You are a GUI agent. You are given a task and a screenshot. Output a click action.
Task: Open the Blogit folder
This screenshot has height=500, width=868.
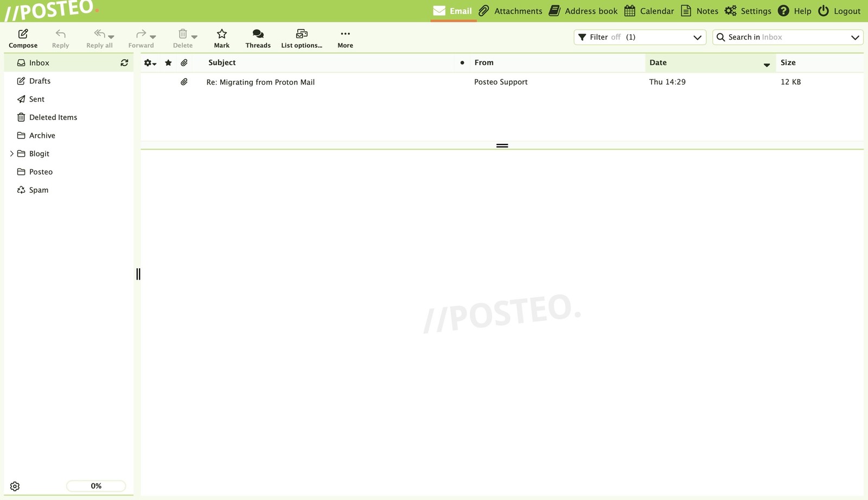[x=68, y=154]
